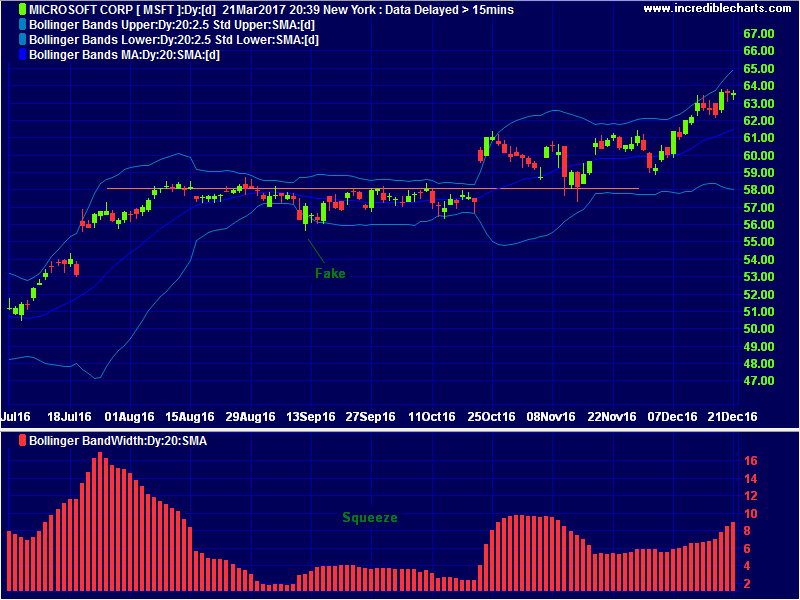This screenshot has width=800, height=600.
Task: Click the orange horizontal support line
Action: [372, 189]
